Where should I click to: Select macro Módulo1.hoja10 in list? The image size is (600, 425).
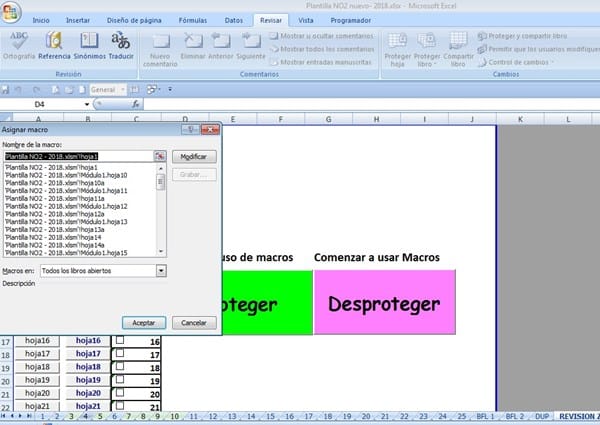coord(80,175)
